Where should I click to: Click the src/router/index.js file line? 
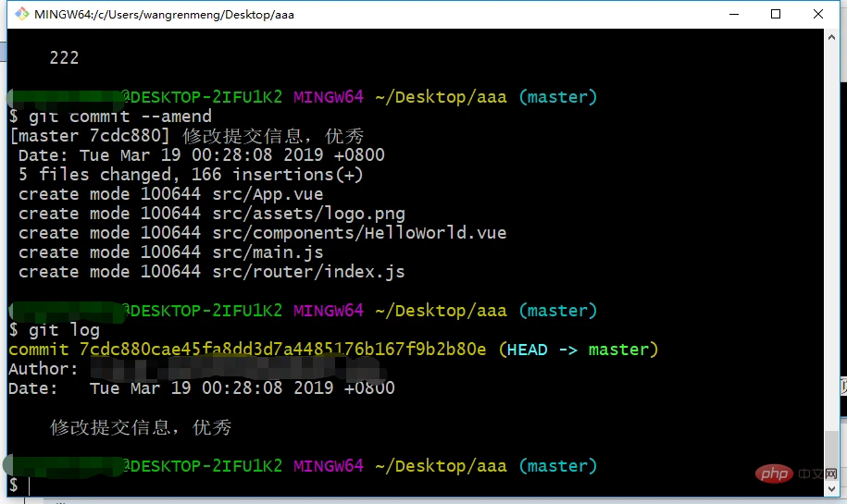(x=212, y=272)
